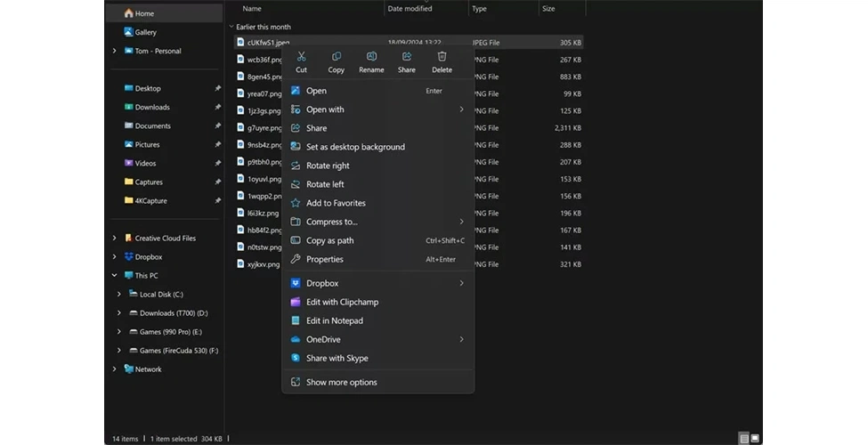This screenshot has height=445, width=868.
Task: Select Edit with Clipchamp
Action: click(378, 303)
